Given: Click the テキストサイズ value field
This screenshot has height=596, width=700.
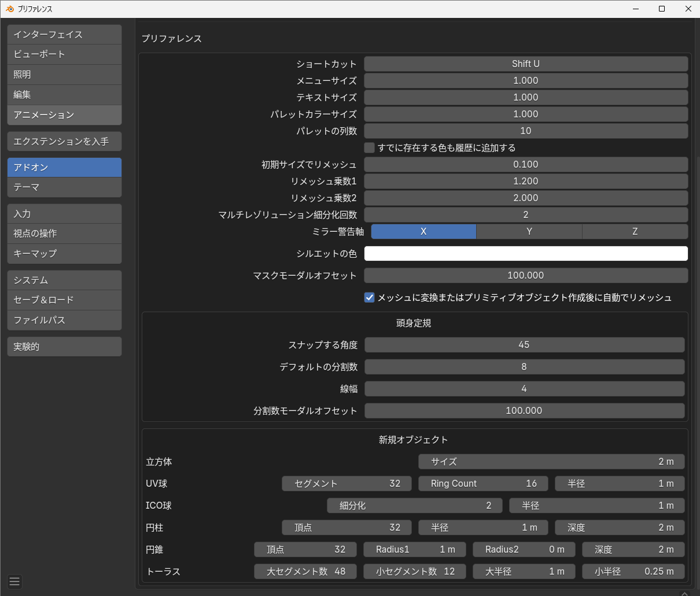Looking at the screenshot, I should (x=526, y=98).
